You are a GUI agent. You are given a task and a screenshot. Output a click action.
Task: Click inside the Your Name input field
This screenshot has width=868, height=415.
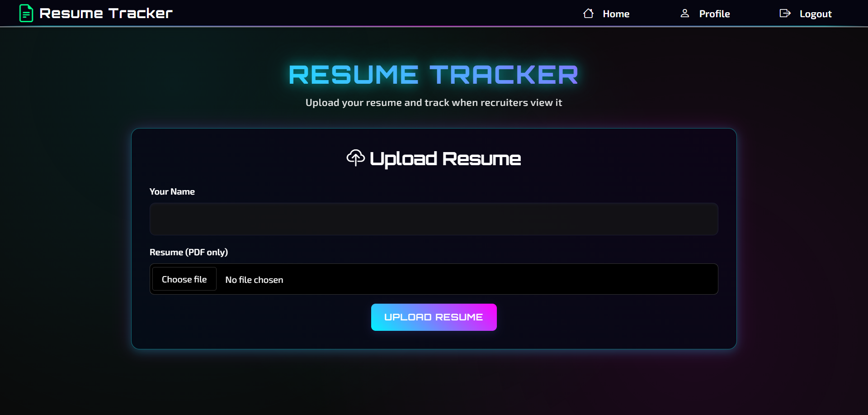click(434, 219)
